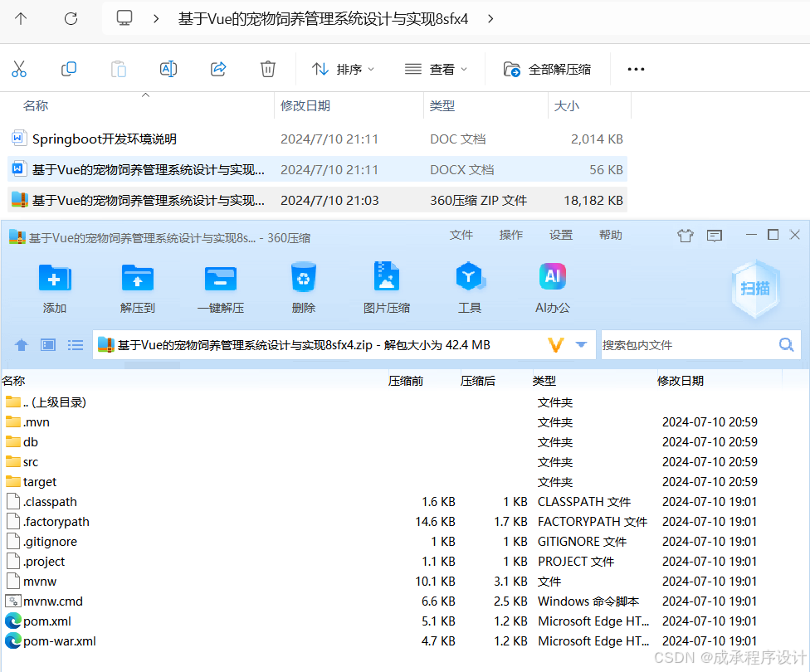The width and height of the screenshot is (810, 672).
Task: Click the Cut scissors icon
Action: click(x=19, y=69)
